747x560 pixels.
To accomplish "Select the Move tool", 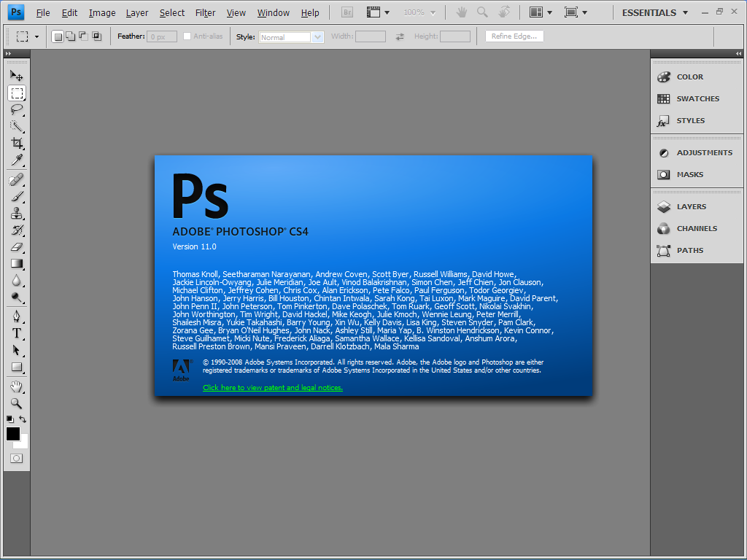I will pyautogui.click(x=17, y=74).
